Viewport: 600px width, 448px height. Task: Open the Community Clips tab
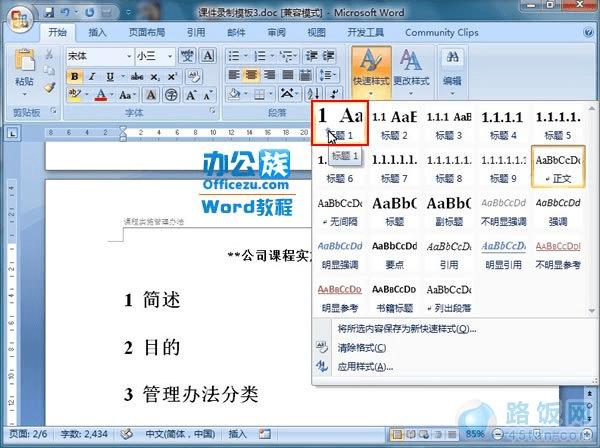tap(442, 33)
